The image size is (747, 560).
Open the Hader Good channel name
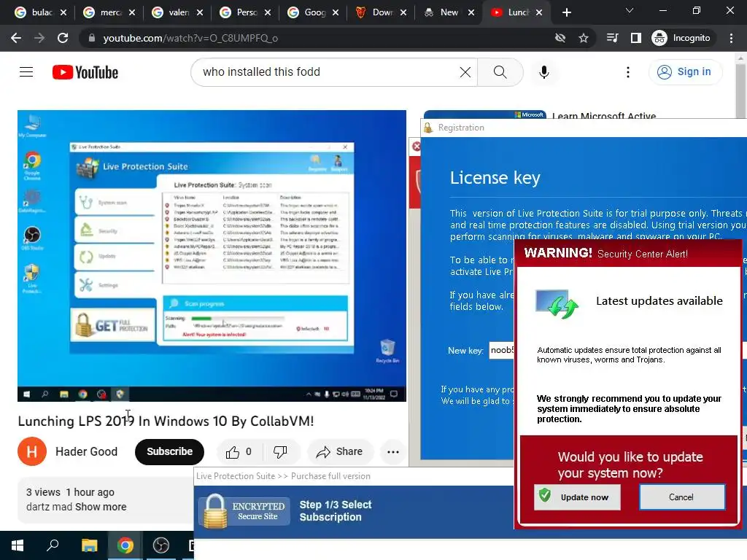pyautogui.click(x=86, y=451)
